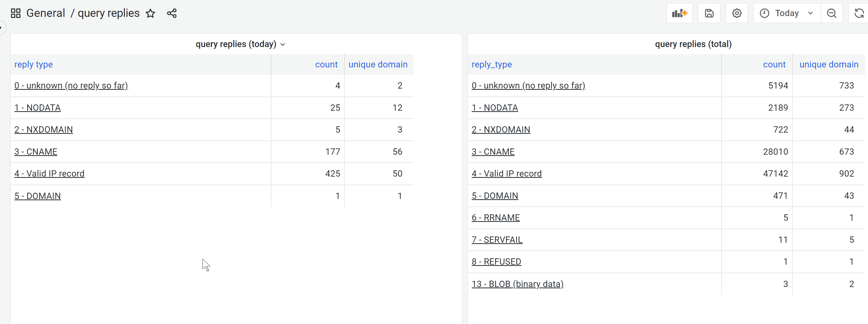Screen dimensions: 868x324
Task: Open '5 - DOMAIN' link in total table
Action: click(495, 196)
